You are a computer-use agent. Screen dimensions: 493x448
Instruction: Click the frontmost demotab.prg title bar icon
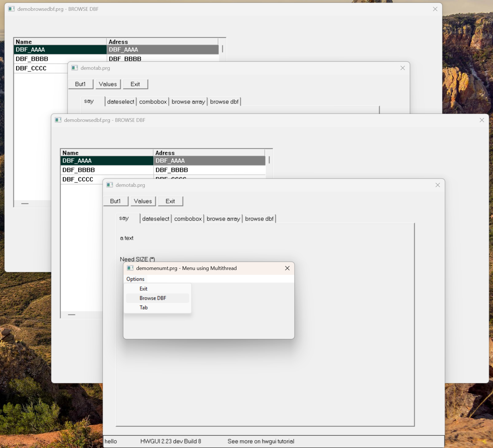click(110, 185)
